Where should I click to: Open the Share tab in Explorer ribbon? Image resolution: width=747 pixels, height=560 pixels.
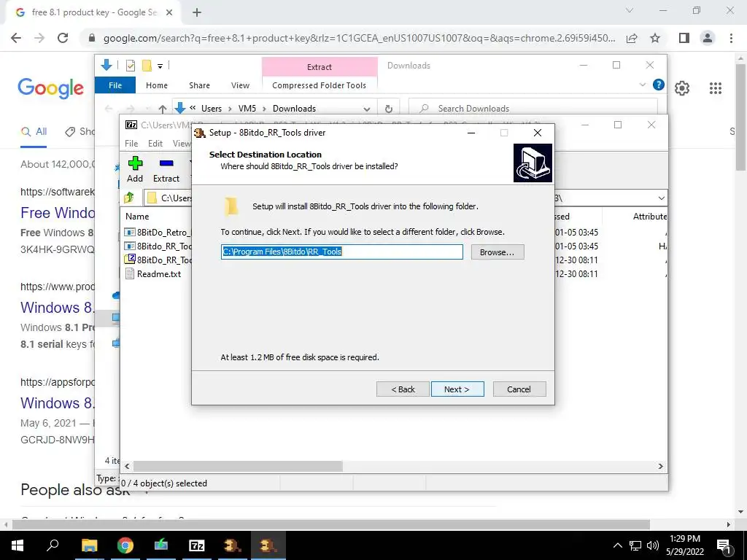pos(199,85)
